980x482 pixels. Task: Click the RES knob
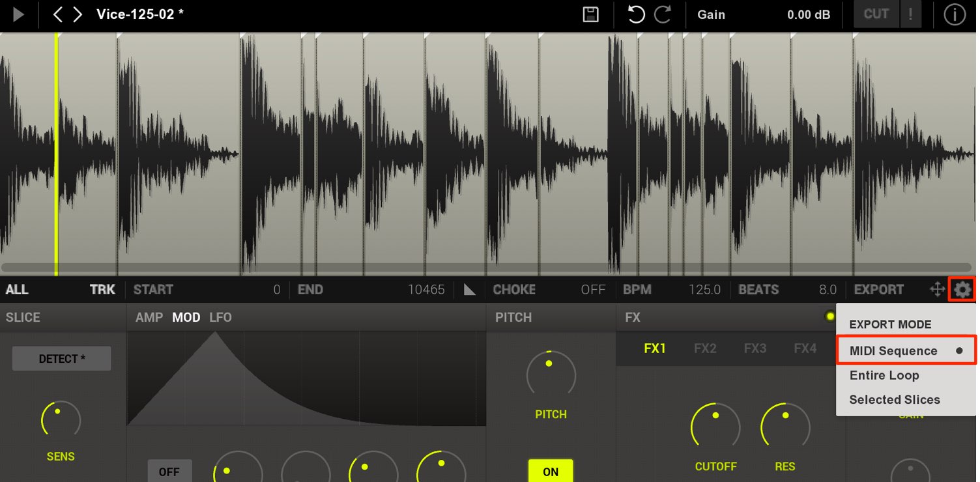coord(785,426)
